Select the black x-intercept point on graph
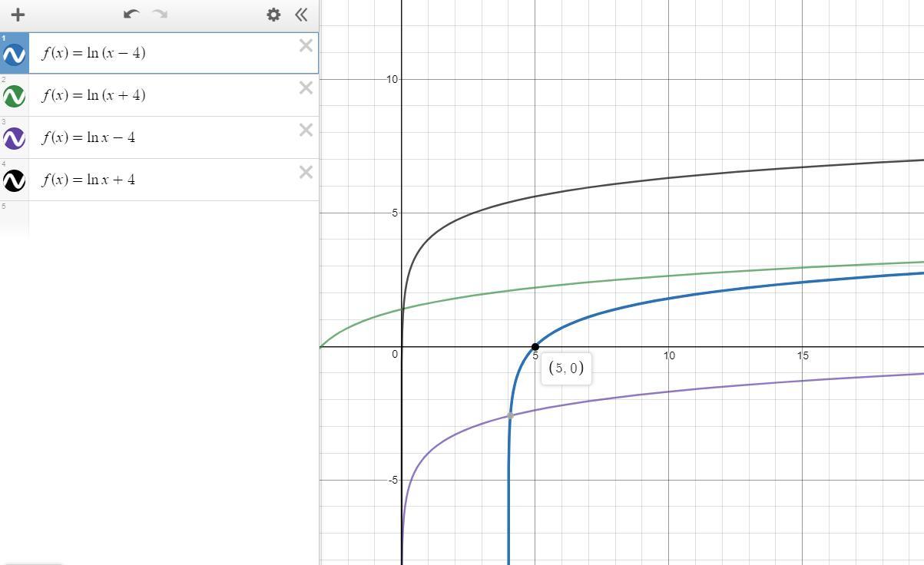The width and height of the screenshot is (924, 565). 535,347
